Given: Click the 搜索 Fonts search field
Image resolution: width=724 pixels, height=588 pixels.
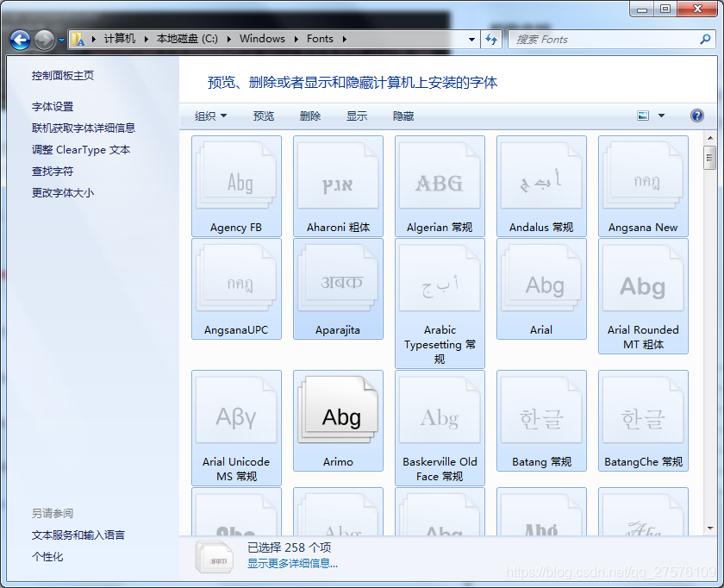Looking at the screenshot, I should point(603,40).
